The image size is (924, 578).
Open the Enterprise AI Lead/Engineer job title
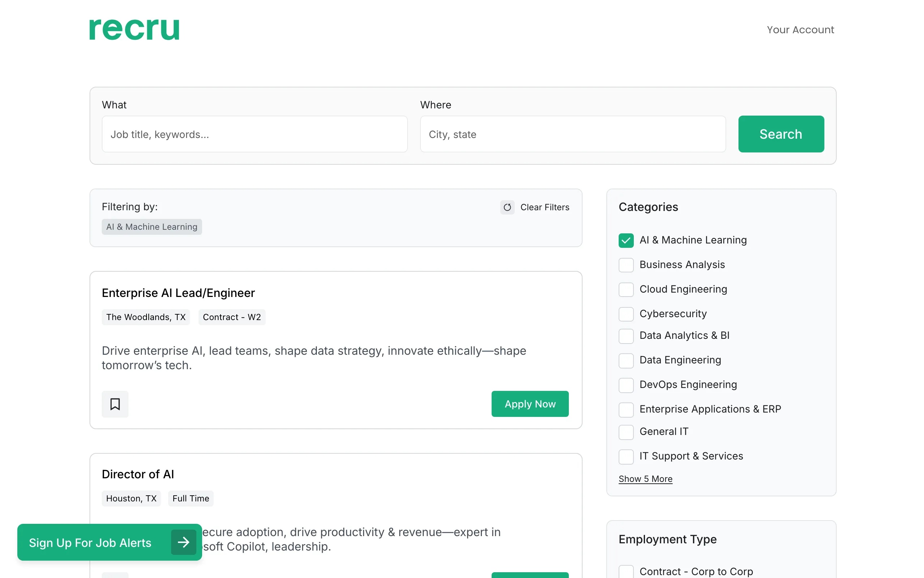pos(178,293)
